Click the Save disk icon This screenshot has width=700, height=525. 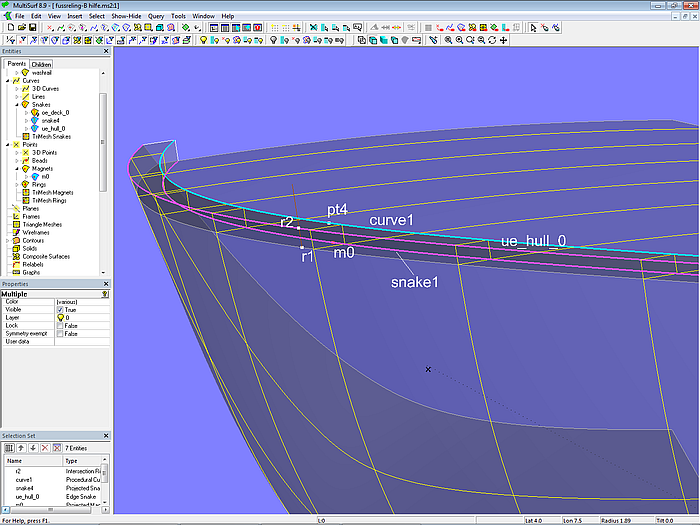(31, 28)
